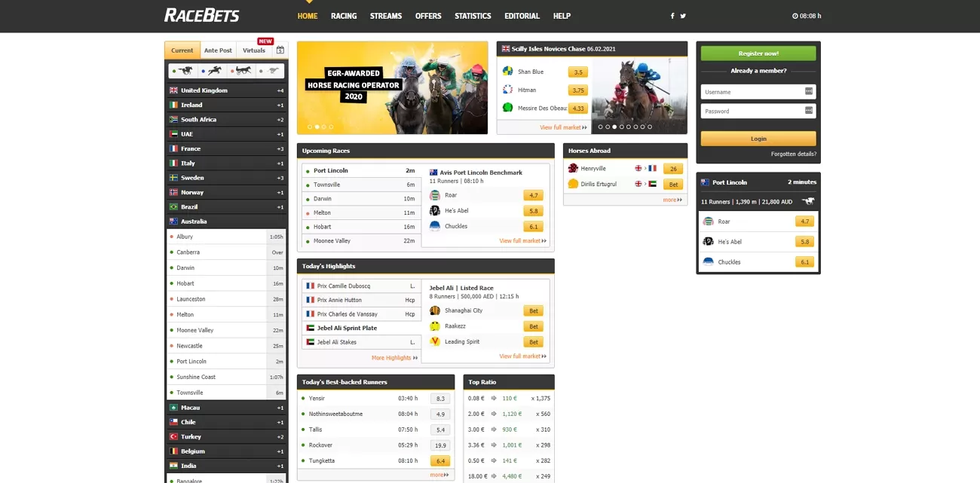Open RaceBets Facebook page icon

[x=672, y=16]
